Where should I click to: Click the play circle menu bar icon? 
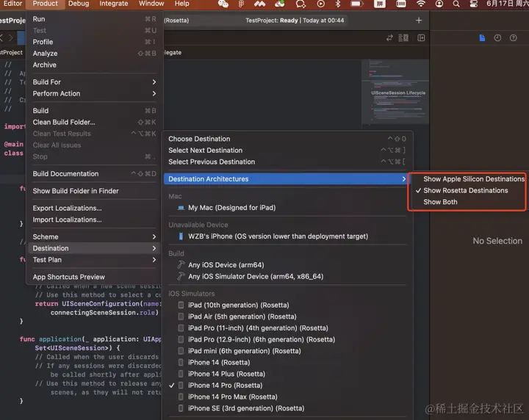pyautogui.click(x=320, y=4)
